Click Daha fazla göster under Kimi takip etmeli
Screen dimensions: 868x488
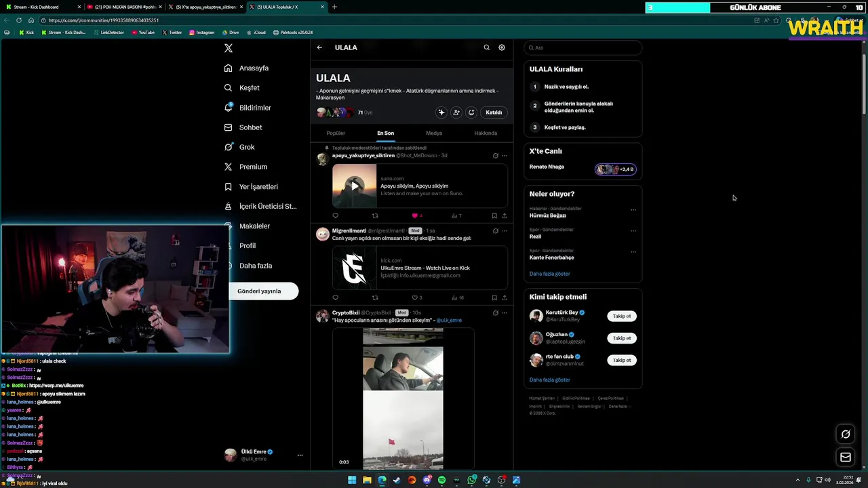(x=549, y=380)
